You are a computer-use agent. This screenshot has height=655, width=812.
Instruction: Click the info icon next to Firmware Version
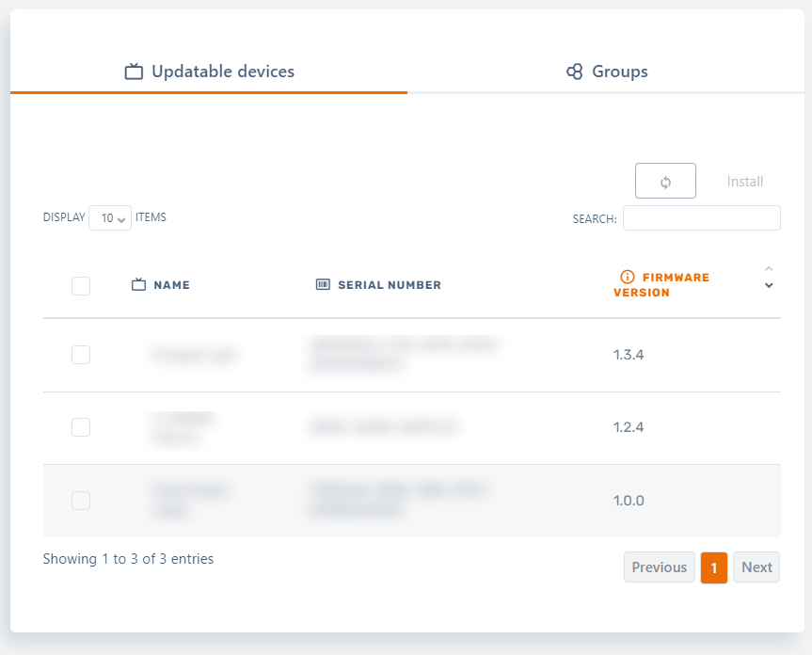coord(628,277)
